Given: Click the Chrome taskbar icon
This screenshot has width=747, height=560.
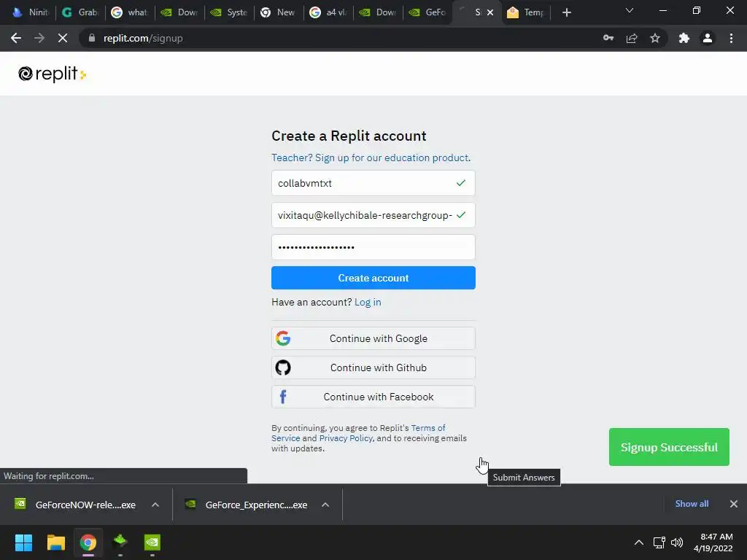Looking at the screenshot, I should pyautogui.click(x=88, y=542).
